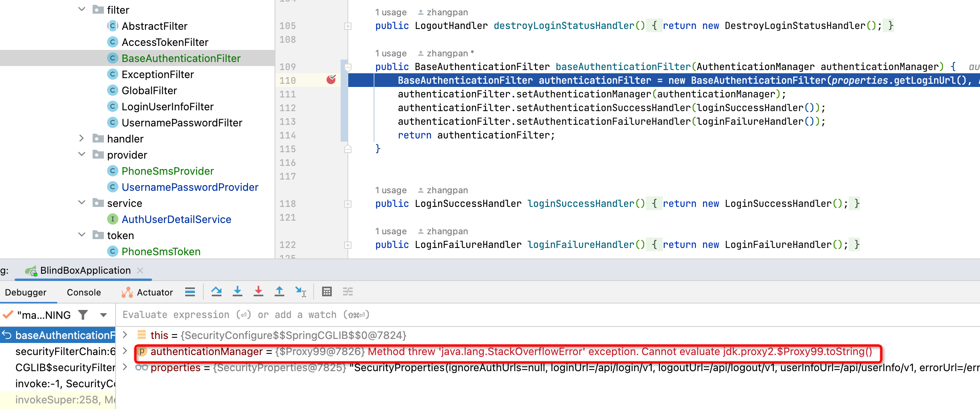Select the baseAuthenticationFilter frame in the stack
Screen dimensions: 980x409
coord(60,335)
